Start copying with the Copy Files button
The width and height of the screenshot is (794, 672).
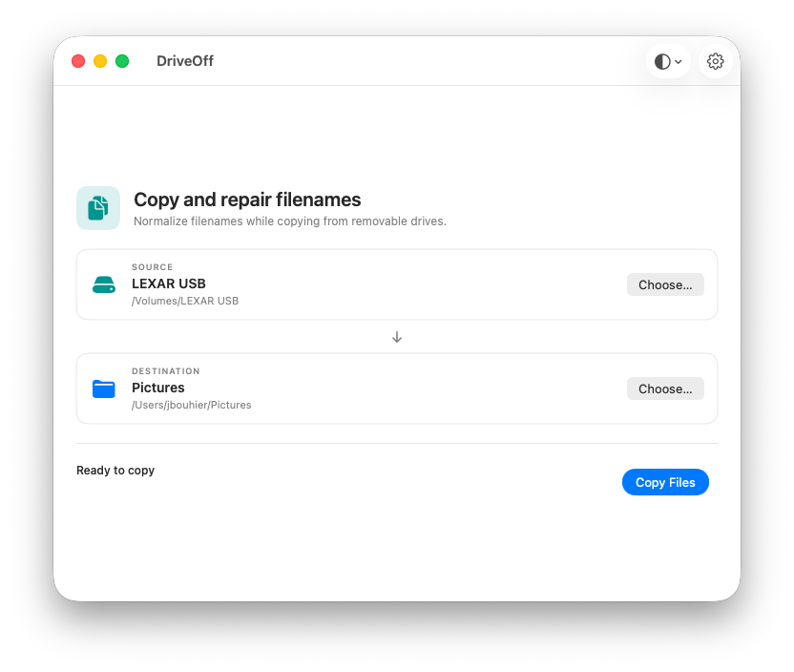coord(665,482)
